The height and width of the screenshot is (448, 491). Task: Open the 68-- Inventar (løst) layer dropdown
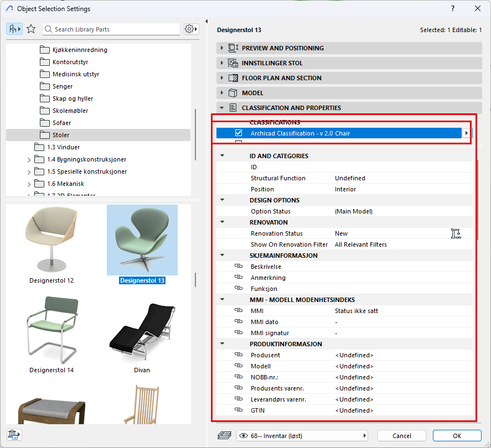[303, 435]
